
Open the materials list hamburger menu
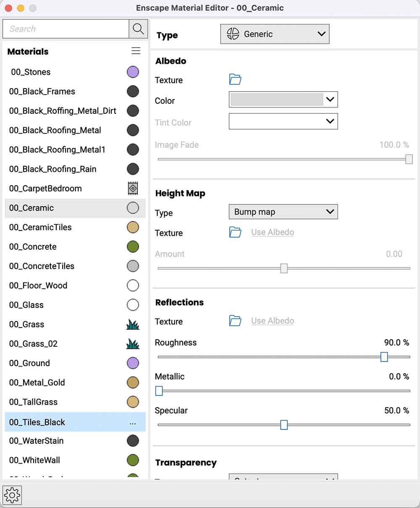click(136, 50)
